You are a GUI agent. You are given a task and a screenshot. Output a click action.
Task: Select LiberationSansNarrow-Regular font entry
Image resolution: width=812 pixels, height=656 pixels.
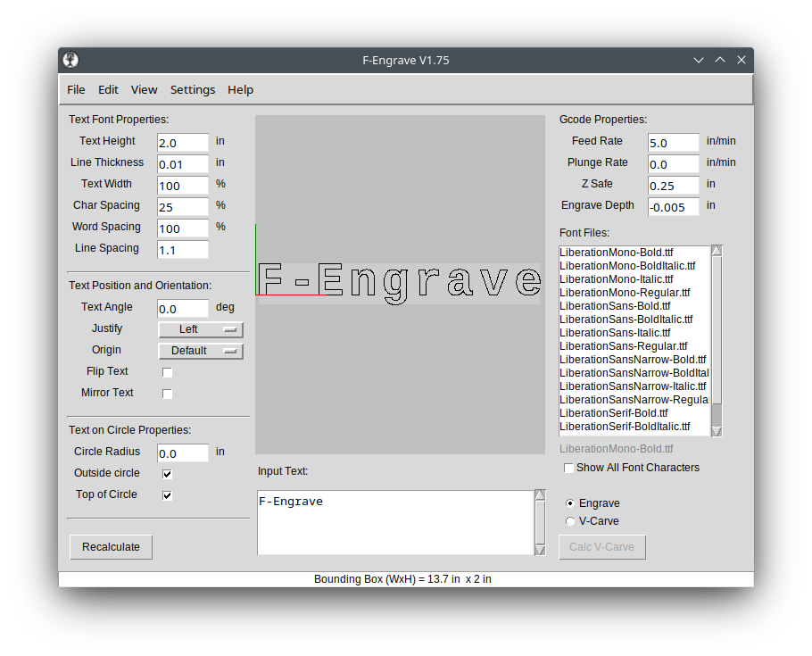634,400
